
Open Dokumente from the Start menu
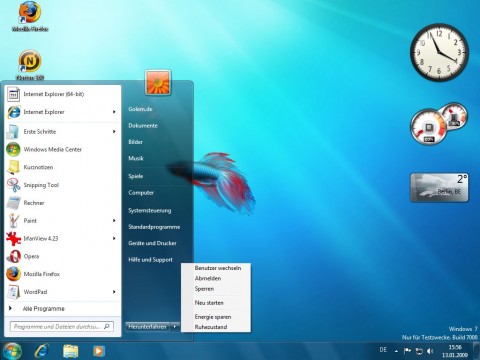[143, 126]
